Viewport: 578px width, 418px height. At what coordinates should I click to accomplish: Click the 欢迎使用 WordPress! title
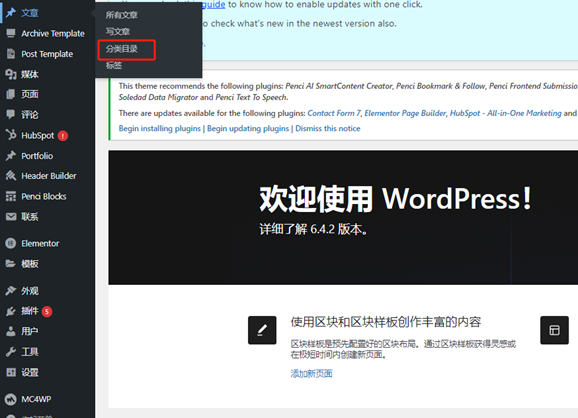395,199
